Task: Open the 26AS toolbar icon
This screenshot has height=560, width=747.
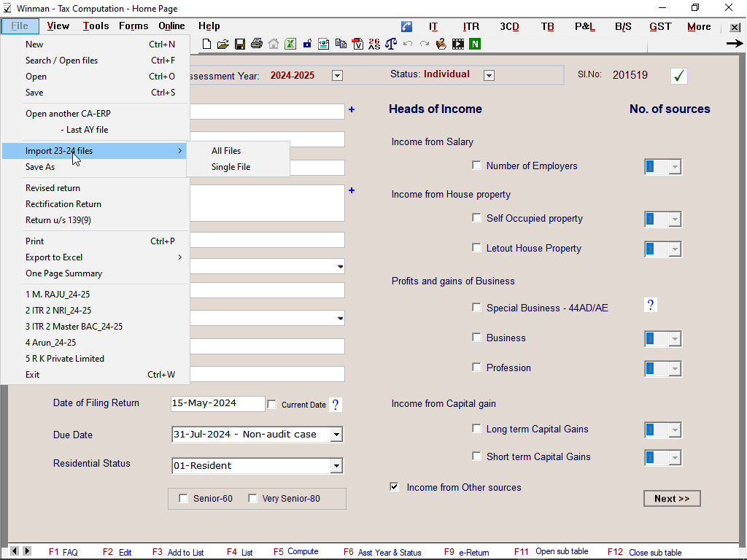Action: (x=374, y=44)
